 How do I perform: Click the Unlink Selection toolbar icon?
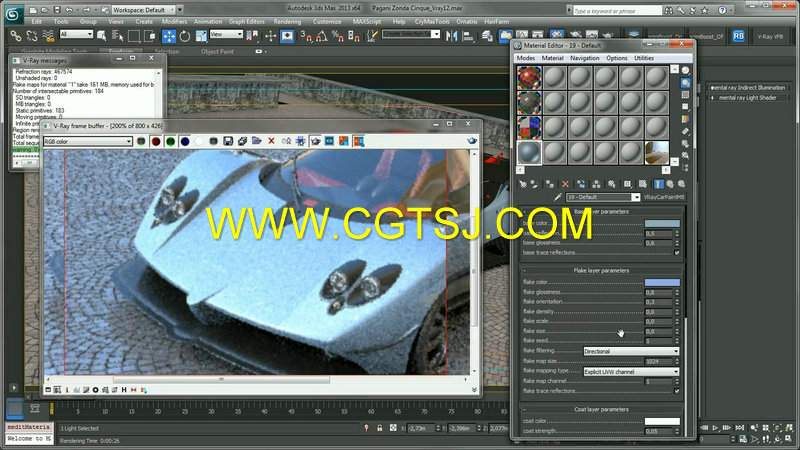[x=32, y=36]
